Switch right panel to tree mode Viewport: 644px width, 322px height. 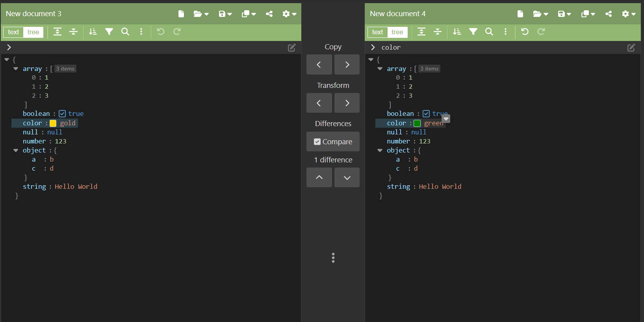point(397,32)
